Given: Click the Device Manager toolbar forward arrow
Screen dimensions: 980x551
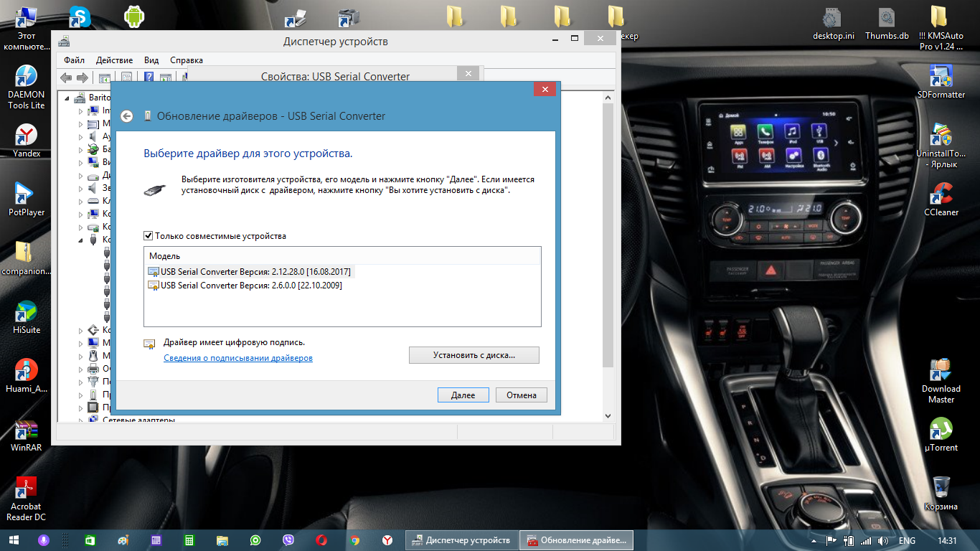Looking at the screenshot, I should pyautogui.click(x=83, y=77).
